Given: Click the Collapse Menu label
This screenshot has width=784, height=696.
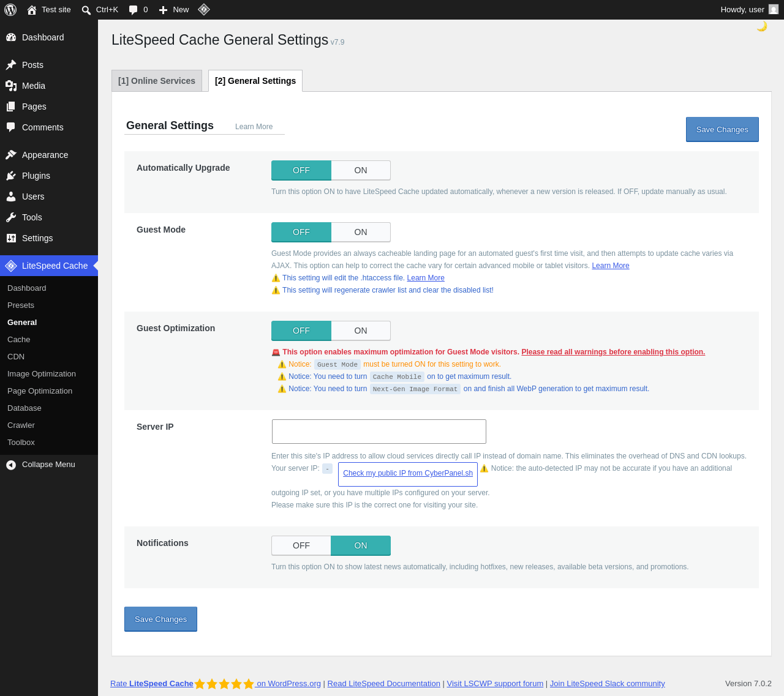Looking at the screenshot, I should 48,465.
